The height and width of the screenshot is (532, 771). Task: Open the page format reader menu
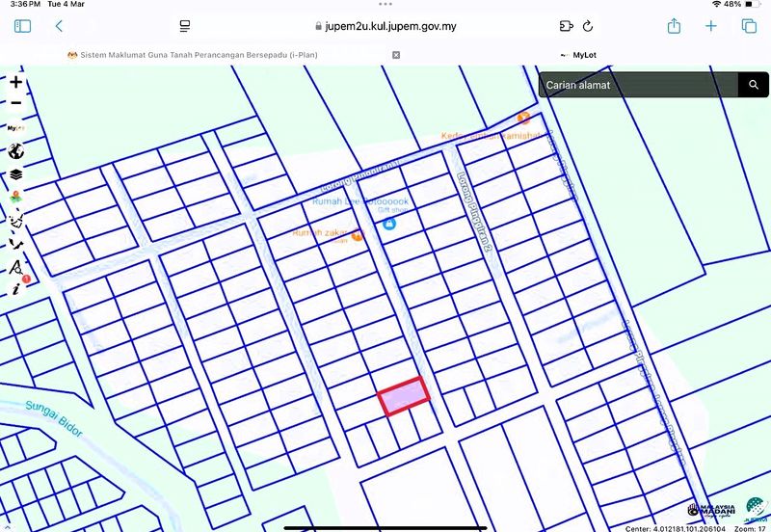[x=185, y=26]
